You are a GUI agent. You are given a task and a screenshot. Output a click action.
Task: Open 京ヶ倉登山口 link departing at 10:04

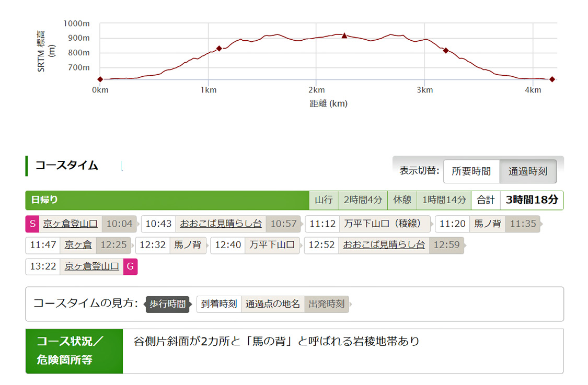coord(71,224)
